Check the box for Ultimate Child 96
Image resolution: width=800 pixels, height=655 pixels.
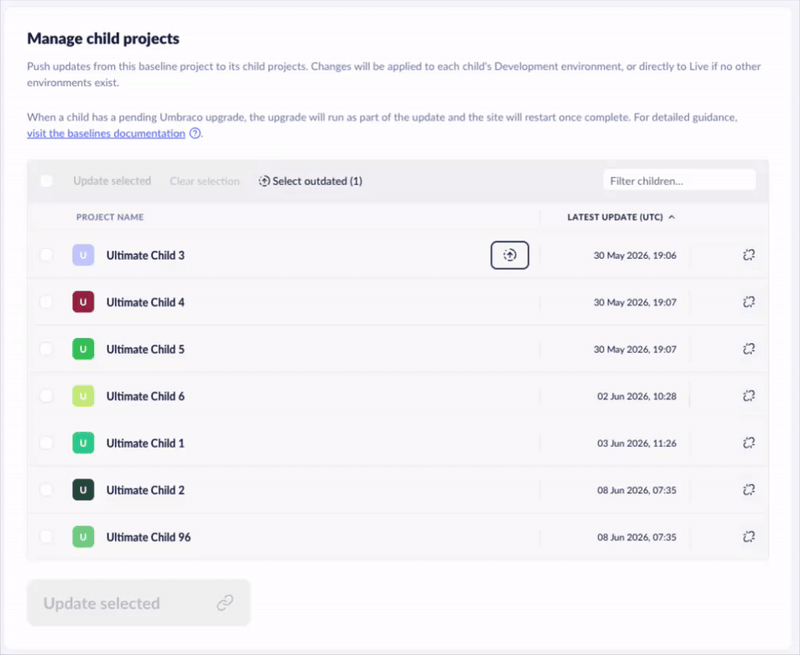click(x=46, y=536)
